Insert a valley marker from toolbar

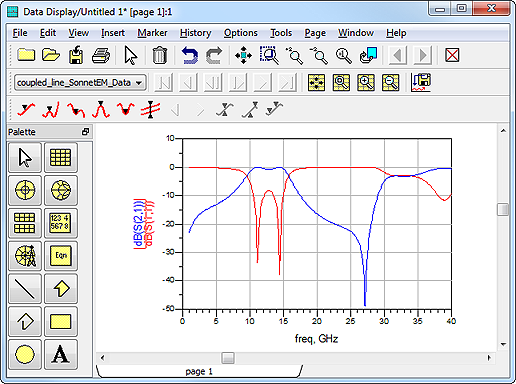coord(125,109)
